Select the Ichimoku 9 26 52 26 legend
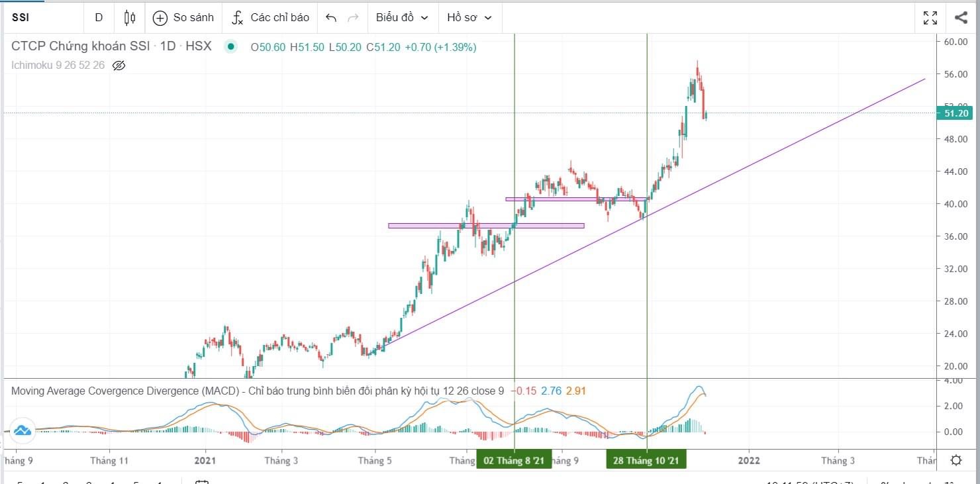Image resolution: width=980 pixels, height=484 pixels. tap(58, 66)
